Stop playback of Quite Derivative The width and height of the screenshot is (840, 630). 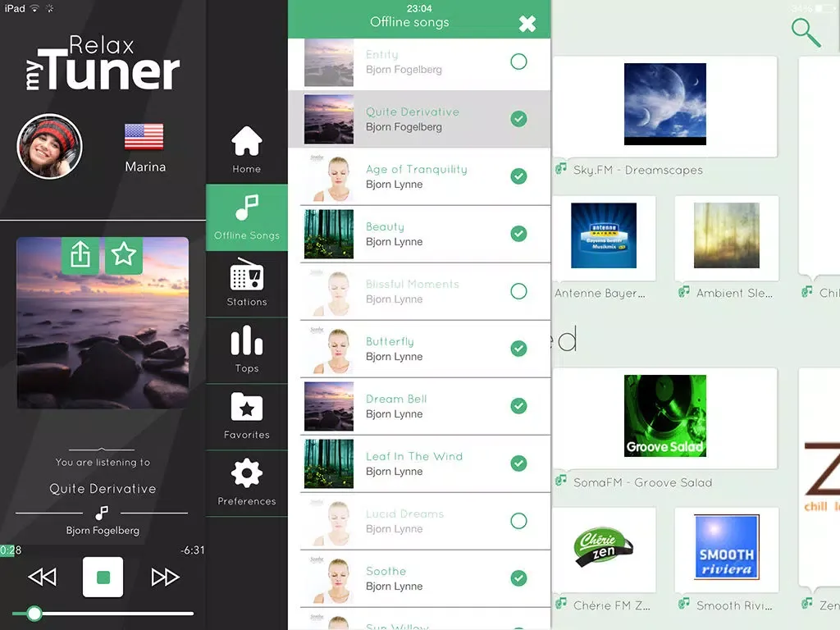(x=103, y=577)
